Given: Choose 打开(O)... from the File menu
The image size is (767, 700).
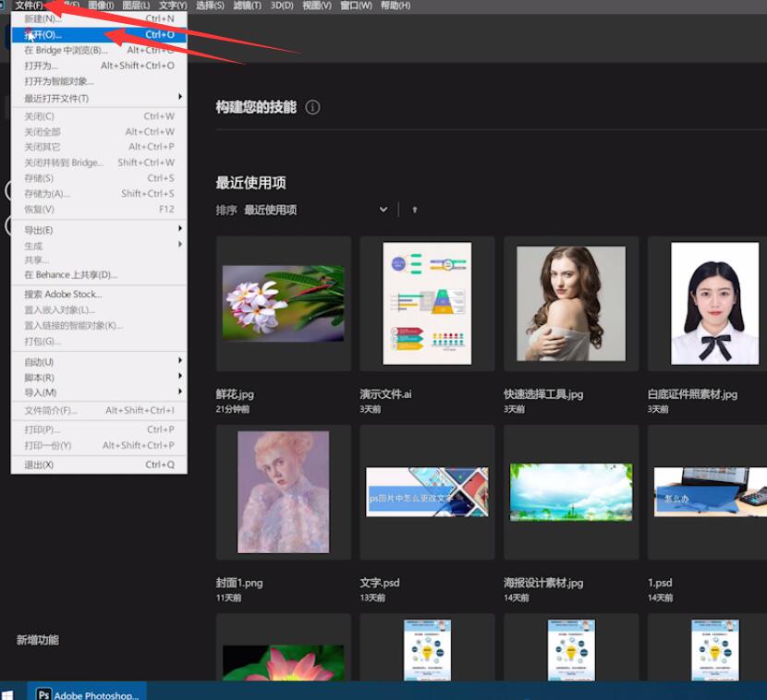Looking at the screenshot, I should click(x=99, y=35).
